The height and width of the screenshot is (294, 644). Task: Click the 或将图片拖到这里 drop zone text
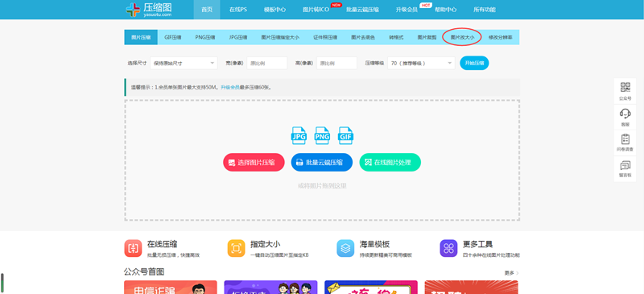tap(322, 186)
